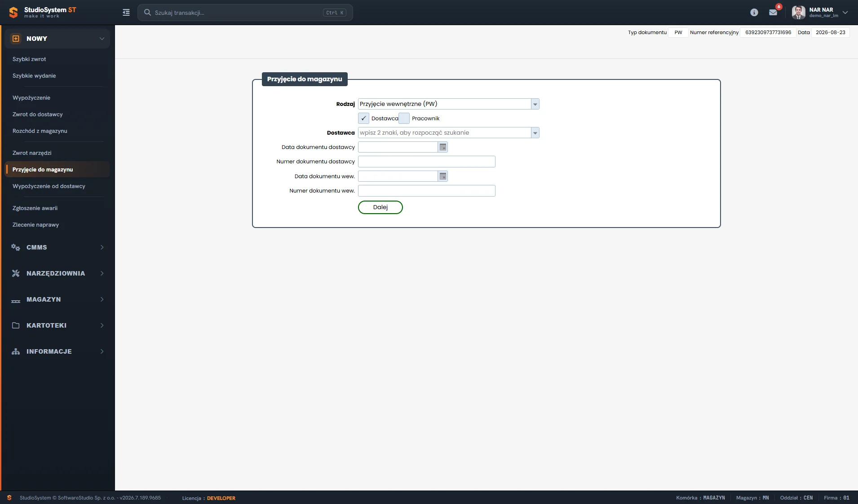Click the Szukaj transakcji search box
The image size is (858, 504).
pos(245,13)
